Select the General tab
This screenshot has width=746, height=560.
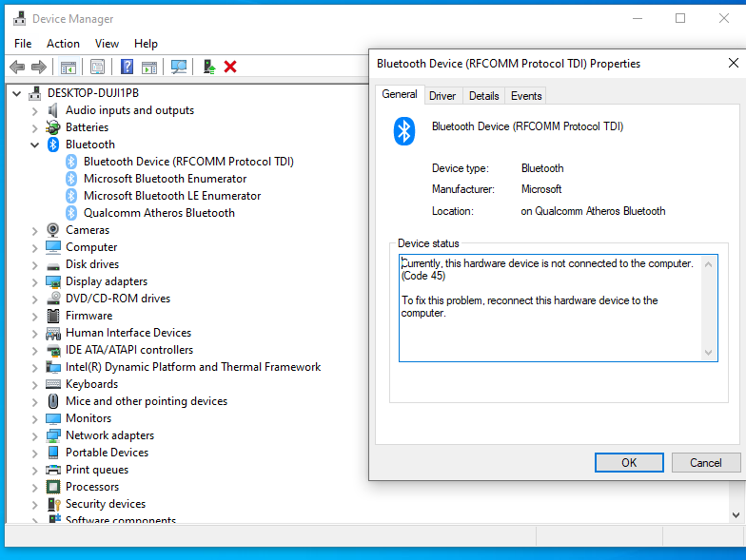(x=400, y=94)
